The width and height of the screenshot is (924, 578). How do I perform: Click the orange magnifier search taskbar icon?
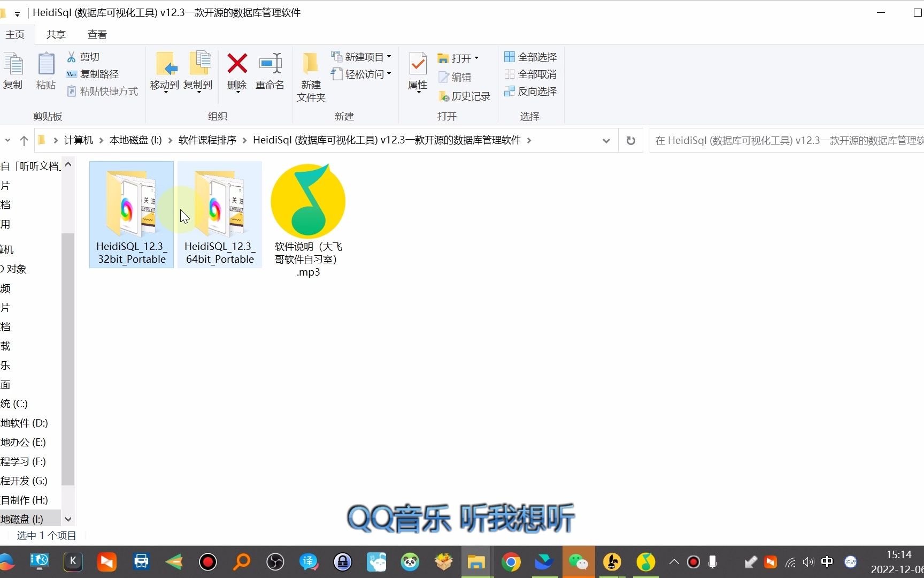point(242,562)
